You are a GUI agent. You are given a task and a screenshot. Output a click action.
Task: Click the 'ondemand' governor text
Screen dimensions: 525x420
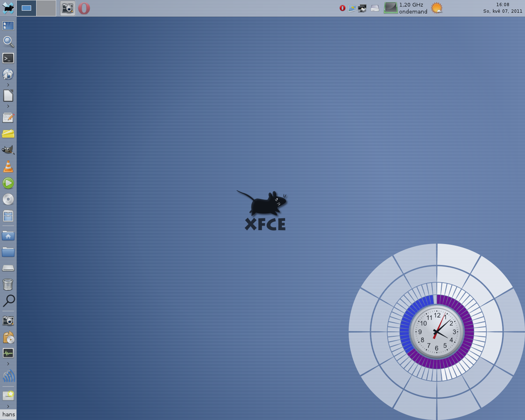click(x=413, y=11)
